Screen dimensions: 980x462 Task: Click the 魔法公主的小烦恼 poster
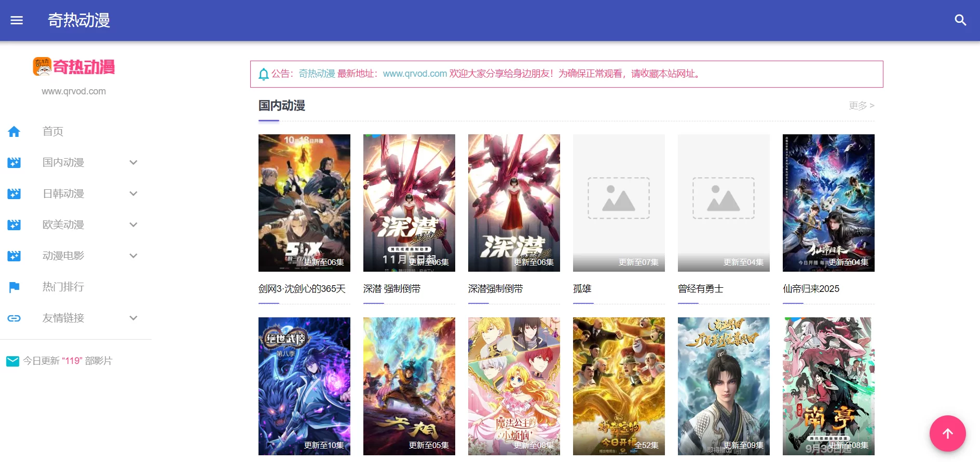(514, 386)
